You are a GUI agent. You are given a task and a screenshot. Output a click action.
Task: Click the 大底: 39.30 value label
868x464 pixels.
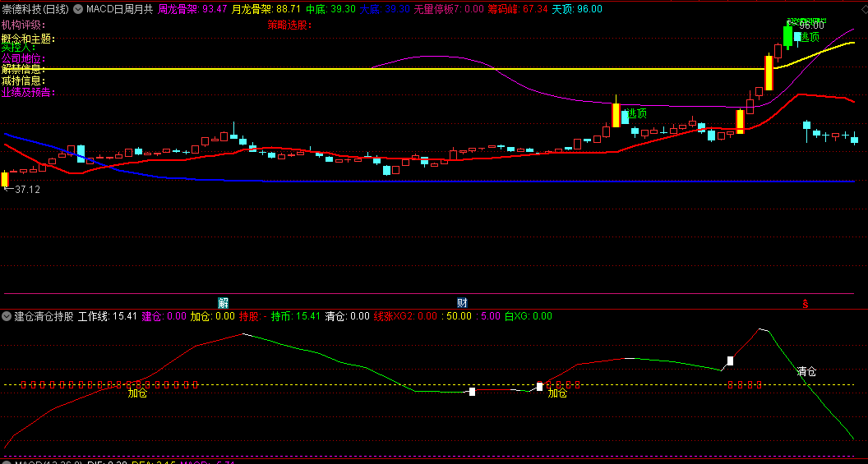point(385,9)
